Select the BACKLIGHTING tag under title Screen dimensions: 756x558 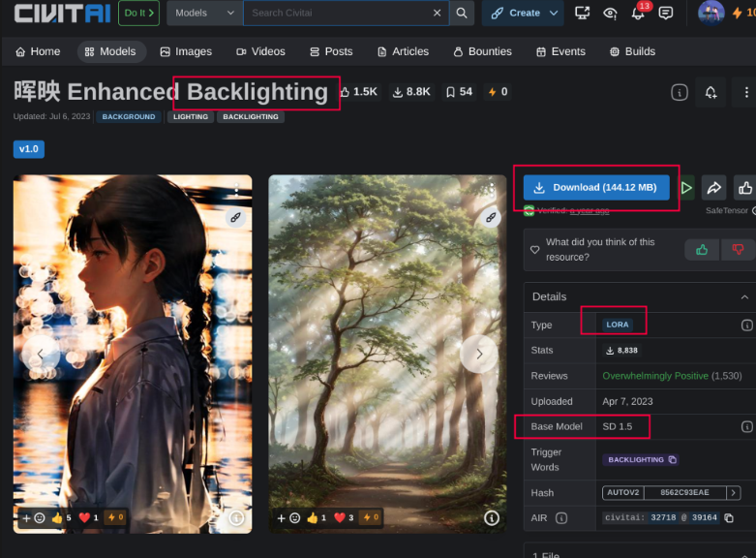[x=251, y=117]
